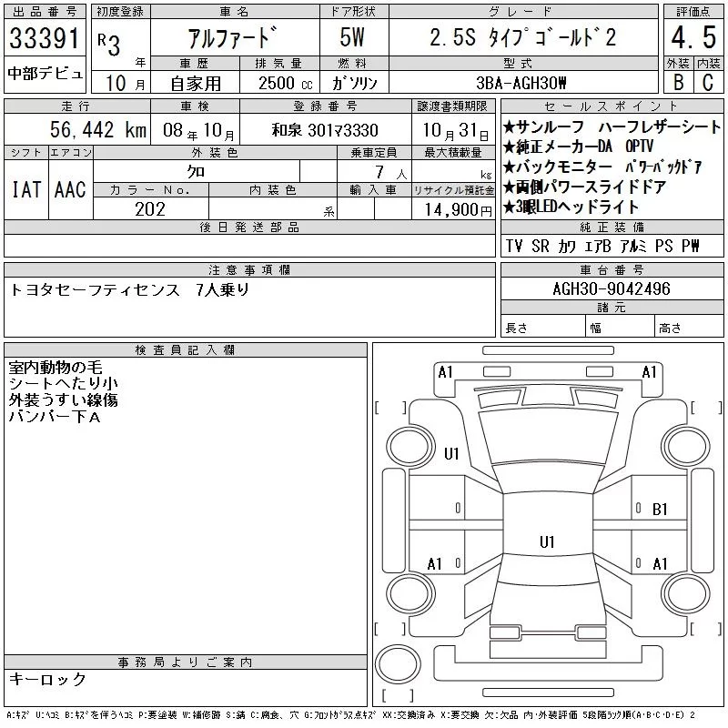Click inspector note バンパー下A
This screenshot has height=728, width=728.
click(x=55, y=417)
